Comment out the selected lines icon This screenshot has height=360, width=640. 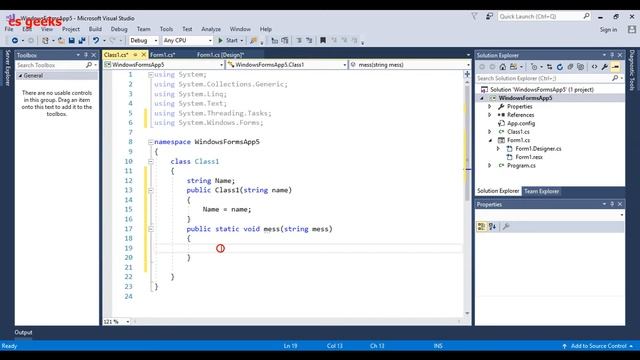[299, 40]
